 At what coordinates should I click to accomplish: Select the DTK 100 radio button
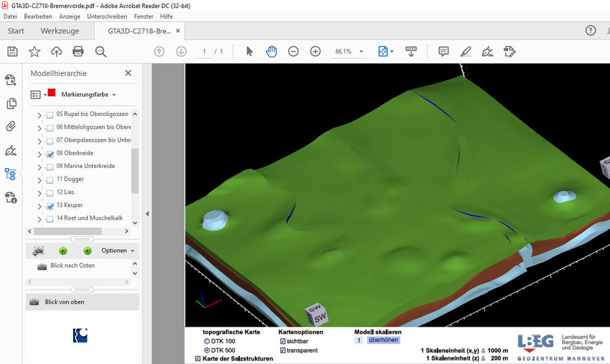pos(207,341)
